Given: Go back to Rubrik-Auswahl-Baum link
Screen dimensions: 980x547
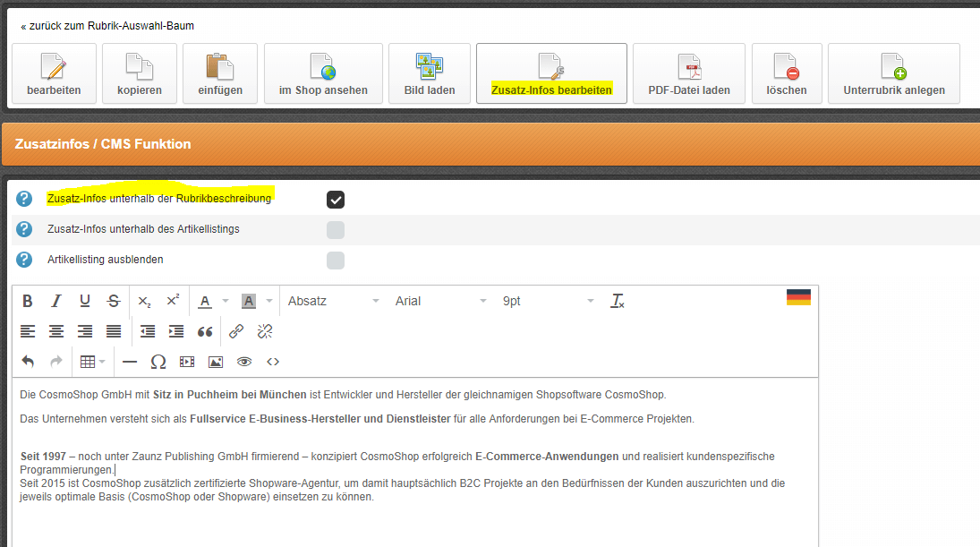Looking at the screenshot, I should click(107, 26).
